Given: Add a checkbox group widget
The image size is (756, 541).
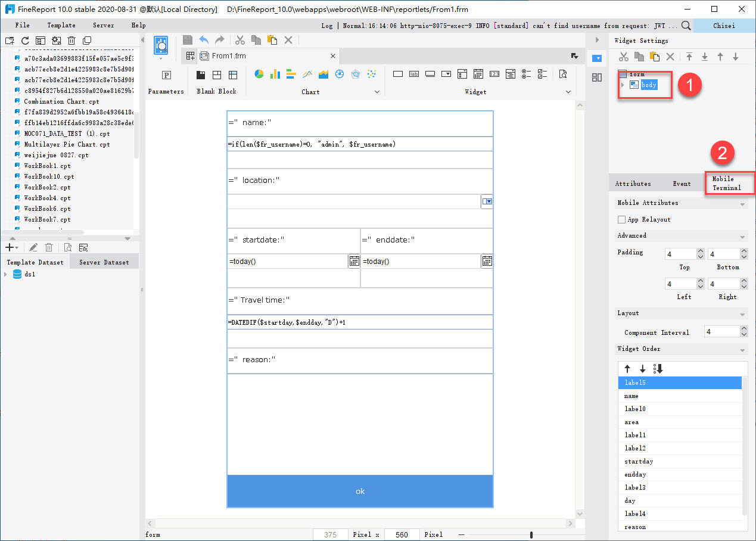Looking at the screenshot, I should coord(542,74).
